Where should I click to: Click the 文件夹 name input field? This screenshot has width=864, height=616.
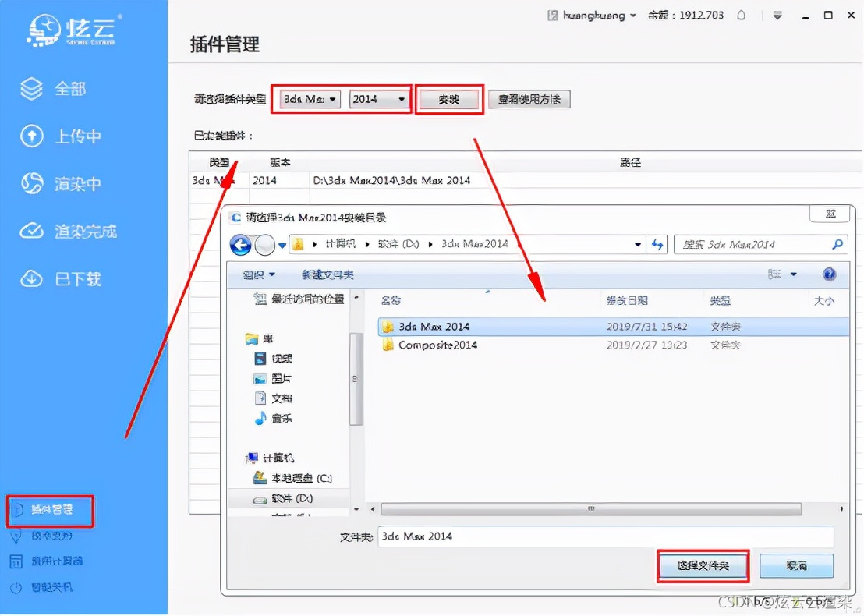(605, 536)
